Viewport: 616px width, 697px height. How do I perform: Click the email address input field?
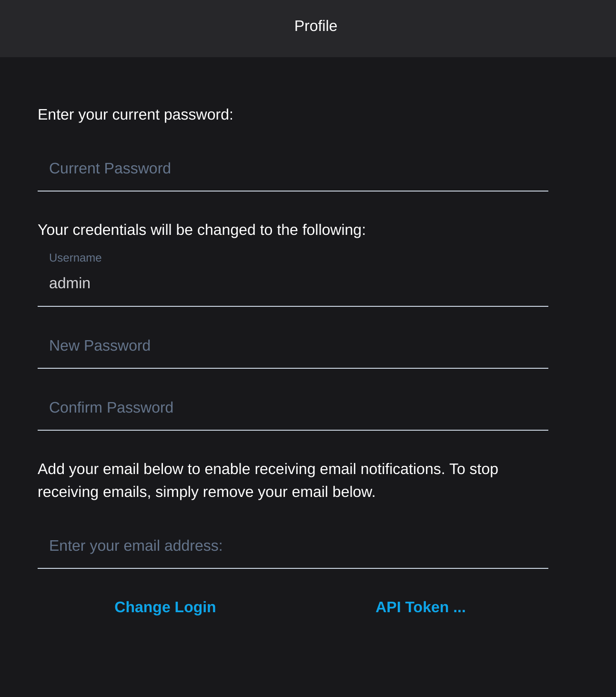pyautogui.click(x=293, y=546)
